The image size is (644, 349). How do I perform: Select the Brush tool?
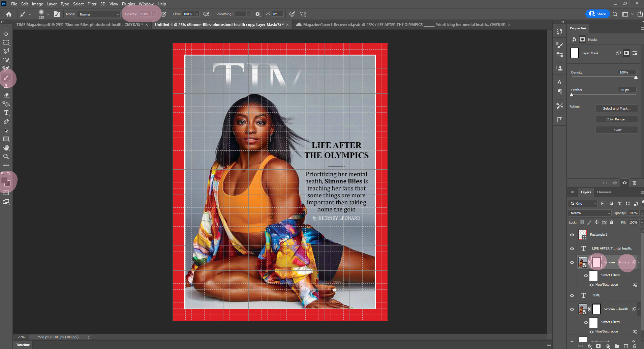(6, 78)
